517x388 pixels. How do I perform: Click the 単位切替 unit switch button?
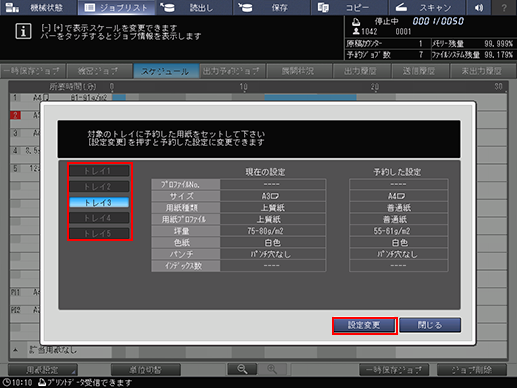tap(146, 370)
